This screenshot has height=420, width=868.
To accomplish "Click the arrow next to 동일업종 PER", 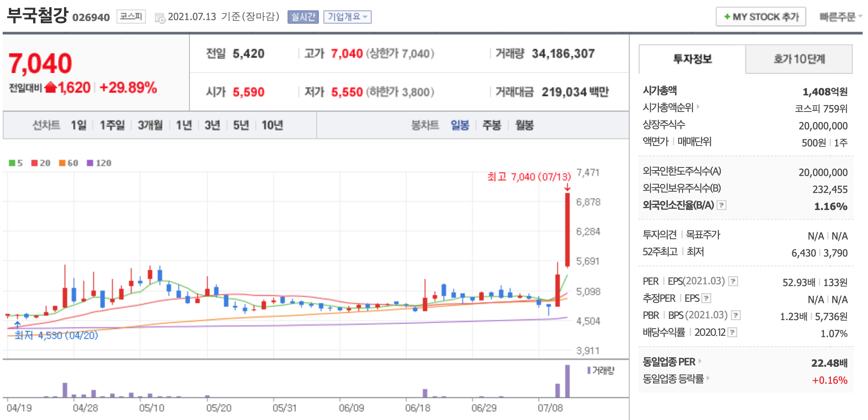I will pyautogui.click(x=700, y=361).
